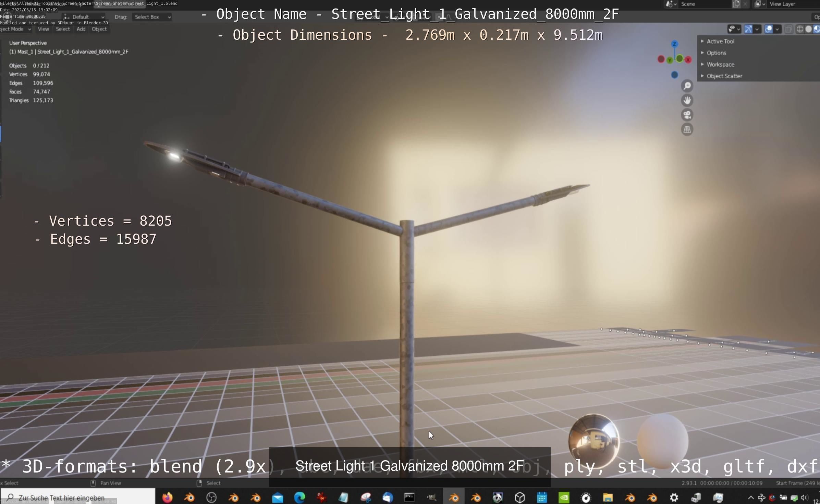Click the Pan view hand gizmo
The height and width of the screenshot is (504, 820).
pyautogui.click(x=687, y=100)
